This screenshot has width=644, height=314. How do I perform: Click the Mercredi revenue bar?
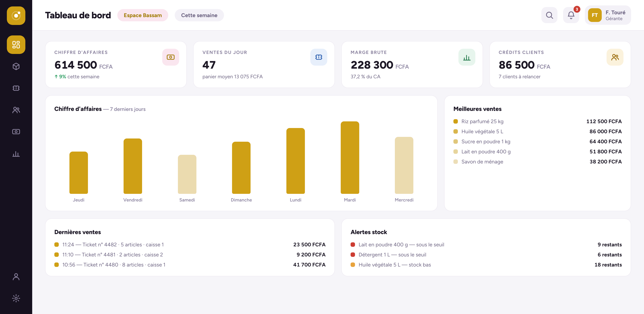[x=404, y=165]
